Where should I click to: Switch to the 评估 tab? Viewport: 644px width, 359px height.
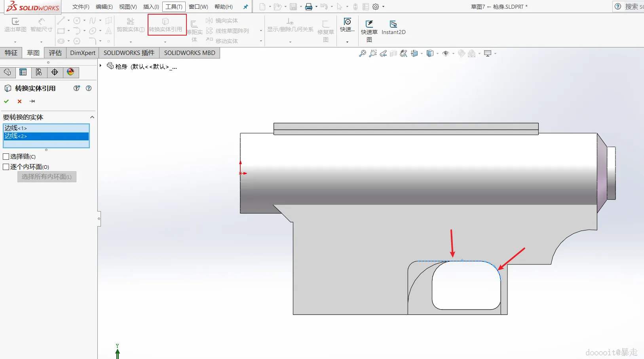[x=55, y=53]
